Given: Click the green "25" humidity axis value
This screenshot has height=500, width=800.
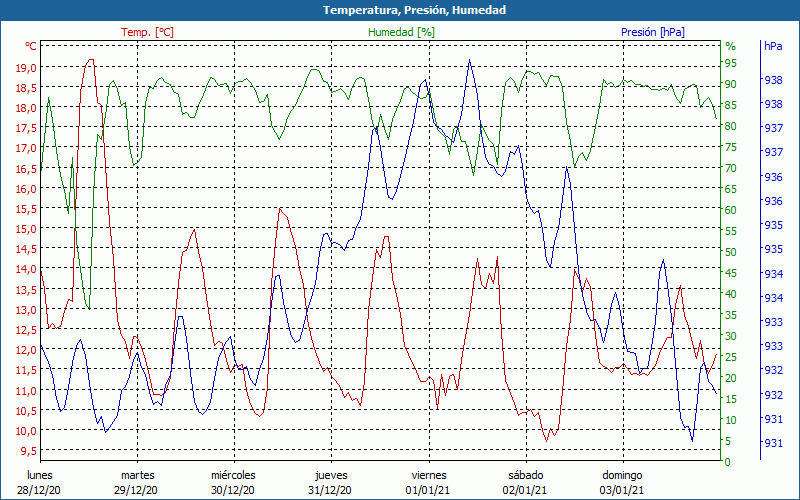Looking at the screenshot, I should [731, 357].
